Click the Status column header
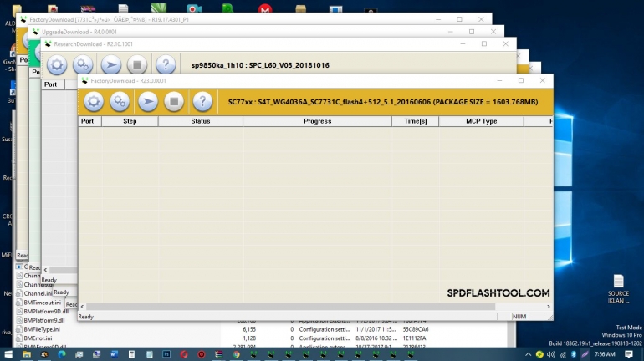The image size is (644, 361). click(201, 121)
